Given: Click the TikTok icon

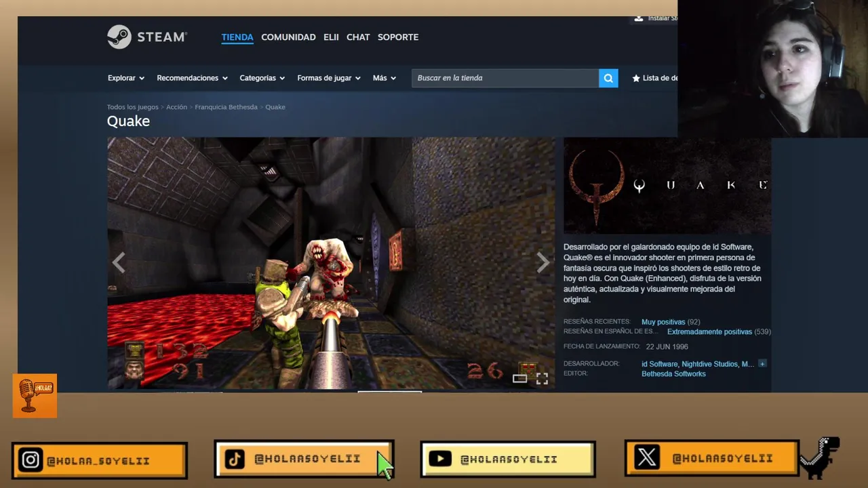Looking at the screenshot, I should pos(235,460).
